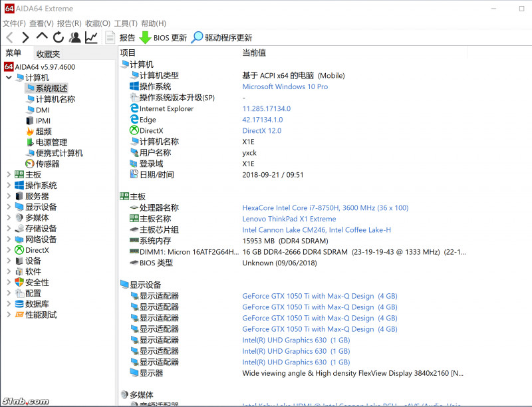
Task: Click the report document icon
Action: 110,37
